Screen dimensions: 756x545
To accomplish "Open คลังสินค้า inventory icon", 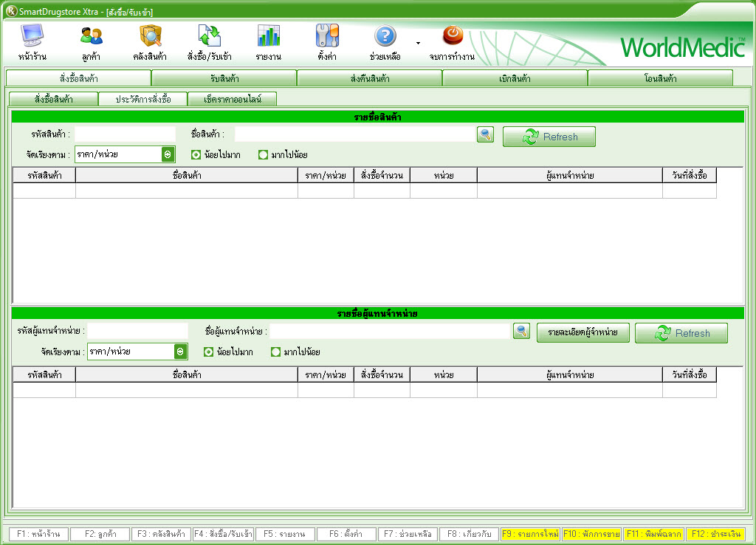I will 150,37.
